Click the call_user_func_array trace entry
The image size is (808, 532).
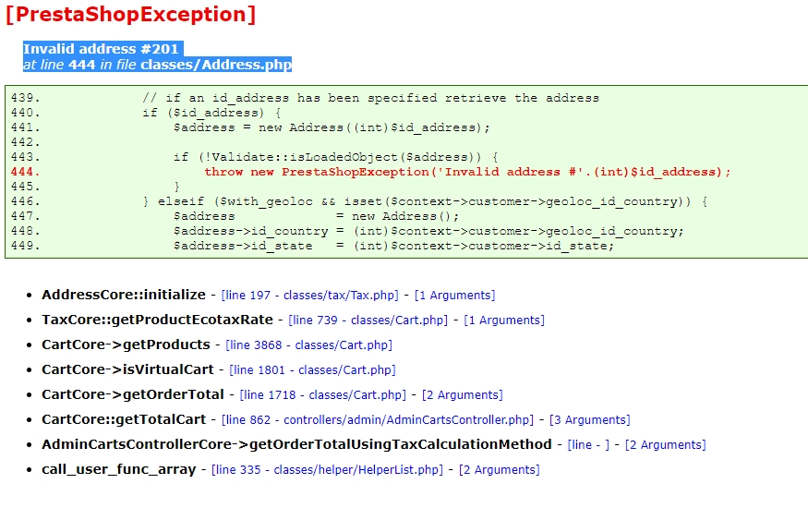pyautogui.click(x=119, y=469)
